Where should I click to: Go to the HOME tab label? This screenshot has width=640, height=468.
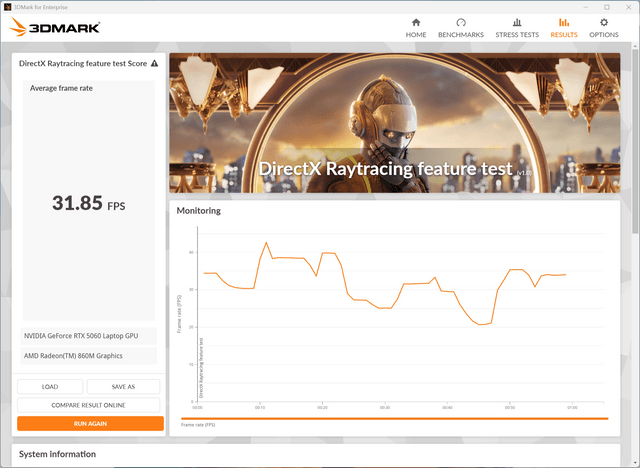pyautogui.click(x=416, y=35)
